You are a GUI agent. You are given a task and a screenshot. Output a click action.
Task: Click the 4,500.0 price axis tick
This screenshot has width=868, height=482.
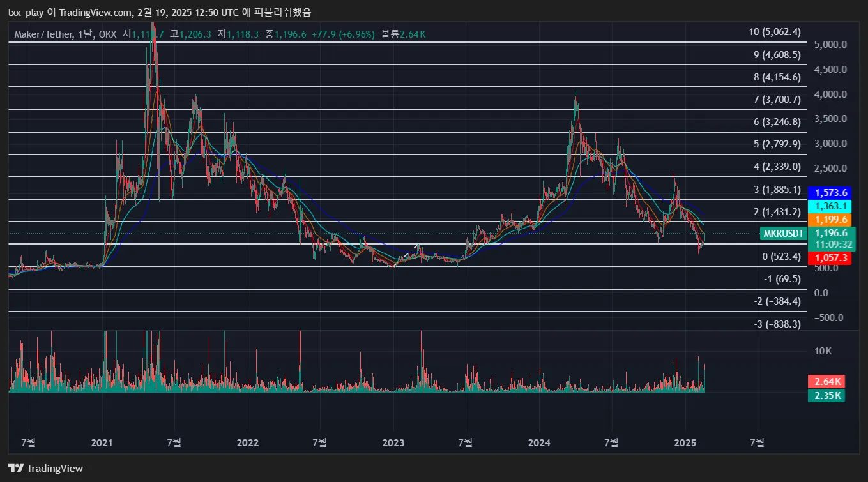click(x=831, y=70)
